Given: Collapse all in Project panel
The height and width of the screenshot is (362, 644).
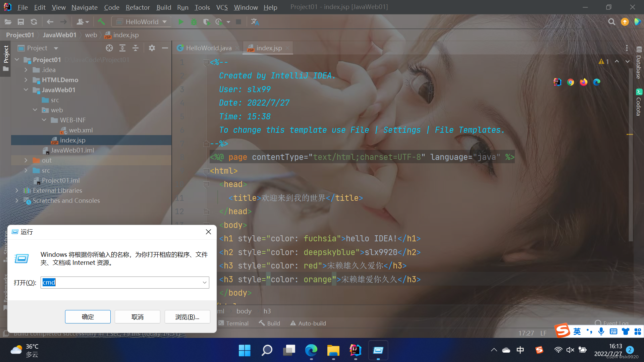Looking at the screenshot, I should pyautogui.click(x=136, y=48).
